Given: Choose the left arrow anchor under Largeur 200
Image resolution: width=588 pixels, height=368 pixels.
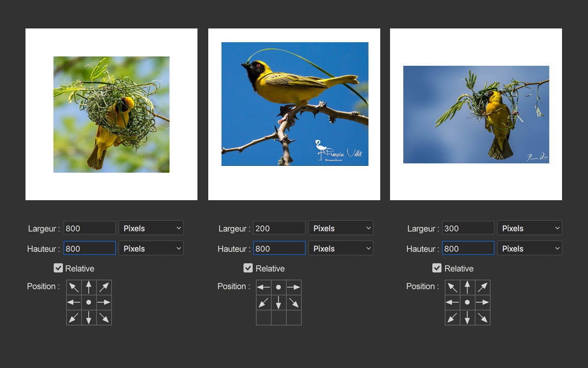Looking at the screenshot, I should (264, 287).
